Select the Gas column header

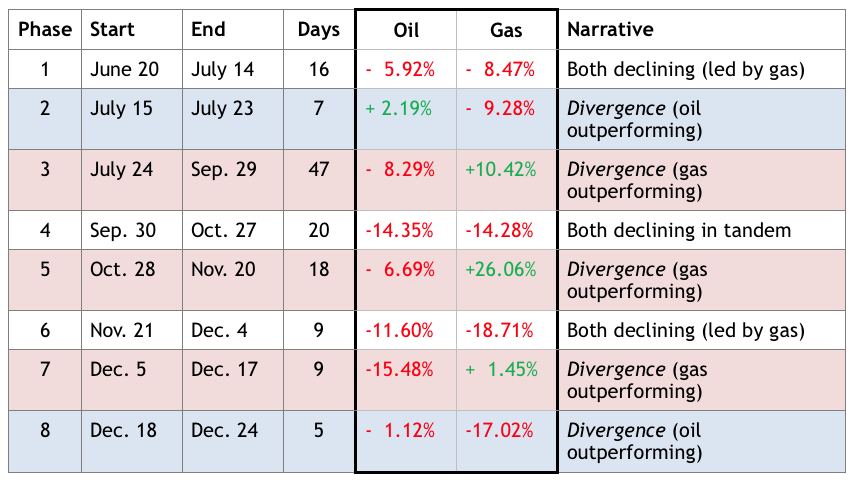click(505, 30)
